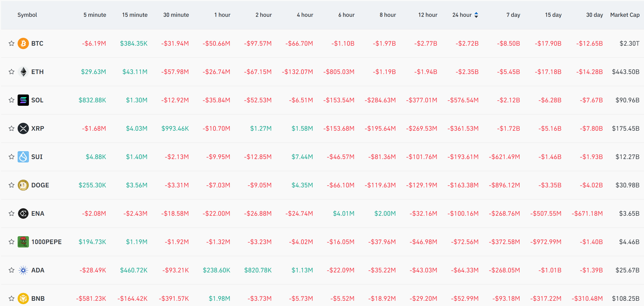The width and height of the screenshot is (644, 306).
Task: Sort by the 6 hour column
Action: 346,15
